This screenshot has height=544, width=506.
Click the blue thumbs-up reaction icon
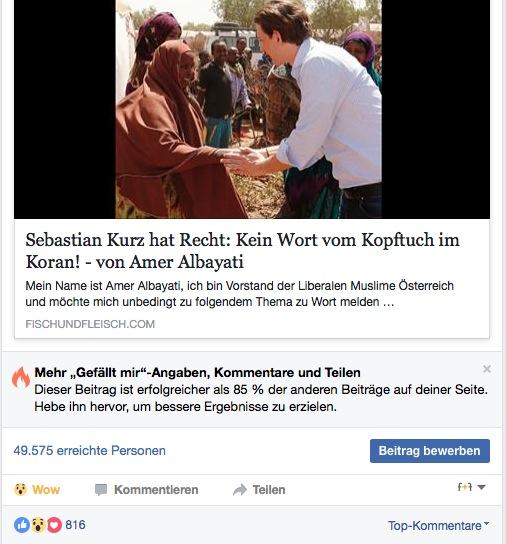coord(22,525)
